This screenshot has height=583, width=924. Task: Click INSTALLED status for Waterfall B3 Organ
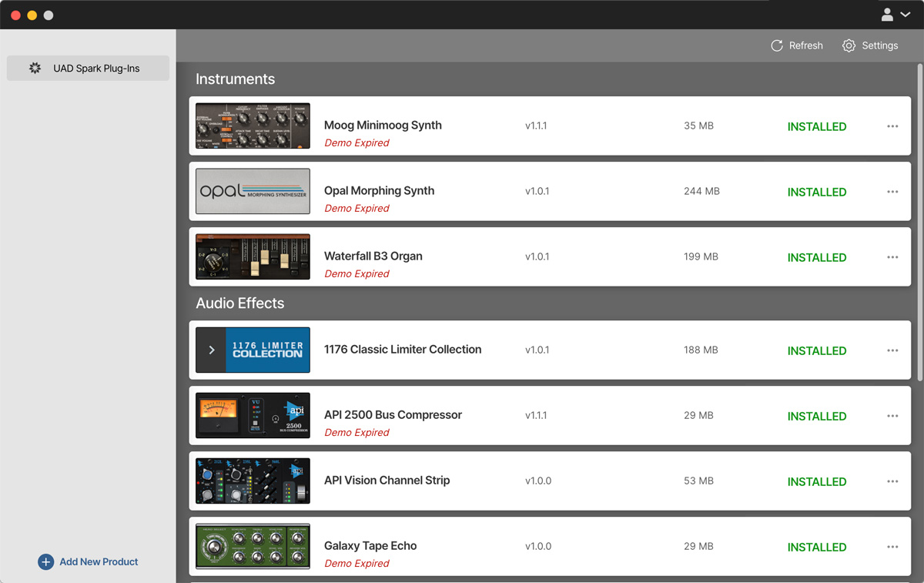coord(817,257)
